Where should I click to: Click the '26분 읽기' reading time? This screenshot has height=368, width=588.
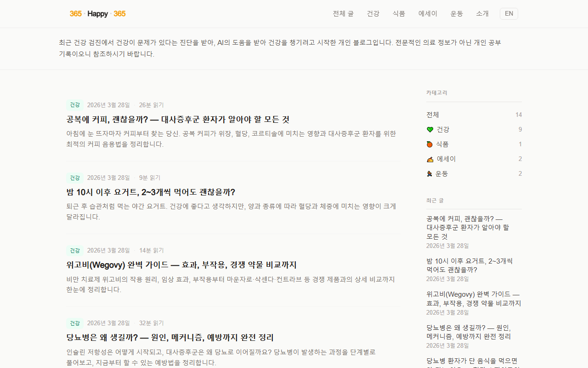pyautogui.click(x=151, y=105)
